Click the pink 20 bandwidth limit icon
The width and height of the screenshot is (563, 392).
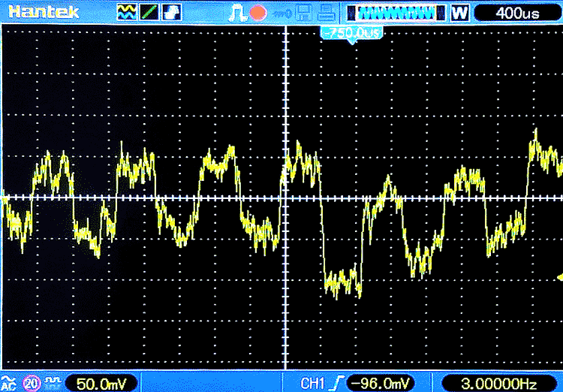coord(32,383)
